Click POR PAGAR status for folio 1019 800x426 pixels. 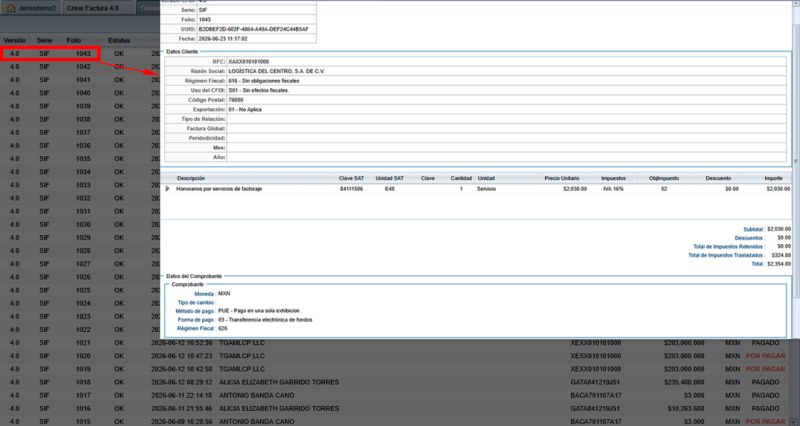click(x=765, y=369)
